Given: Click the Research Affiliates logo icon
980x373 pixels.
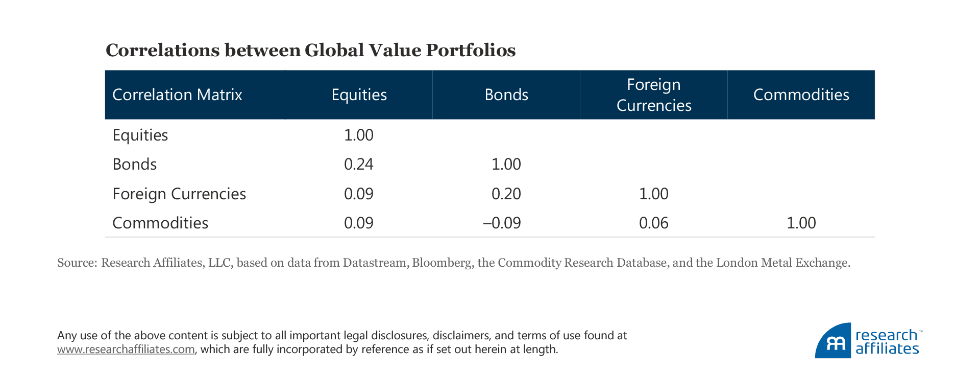Looking at the screenshot, I should 834,341.
